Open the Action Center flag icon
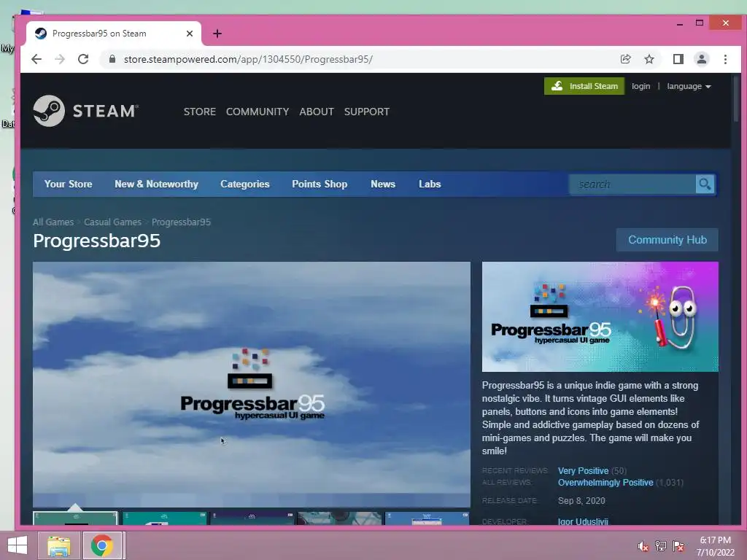Viewport: 747px width, 560px height. pyautogui.click(x=678, y=546)
